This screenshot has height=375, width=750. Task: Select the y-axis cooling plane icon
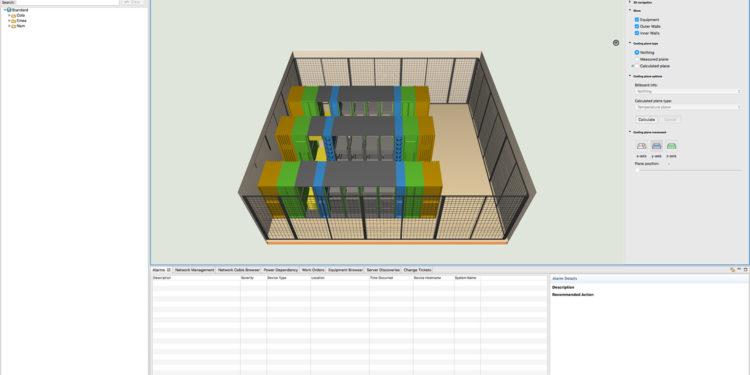coord(657,146)
